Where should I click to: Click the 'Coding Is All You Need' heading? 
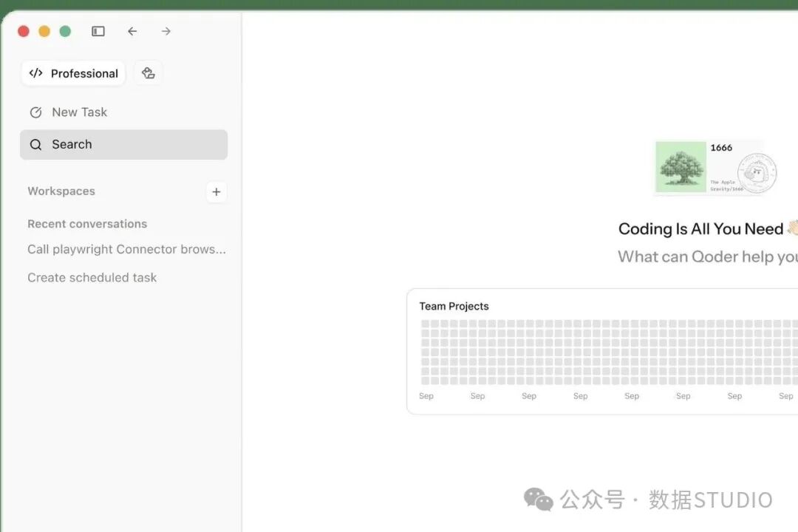coord(700,229)
